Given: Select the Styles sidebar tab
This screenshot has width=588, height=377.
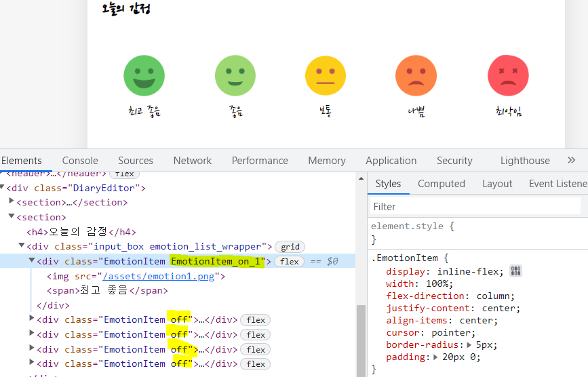Looking at the screenshot, I should coord(388,184).
